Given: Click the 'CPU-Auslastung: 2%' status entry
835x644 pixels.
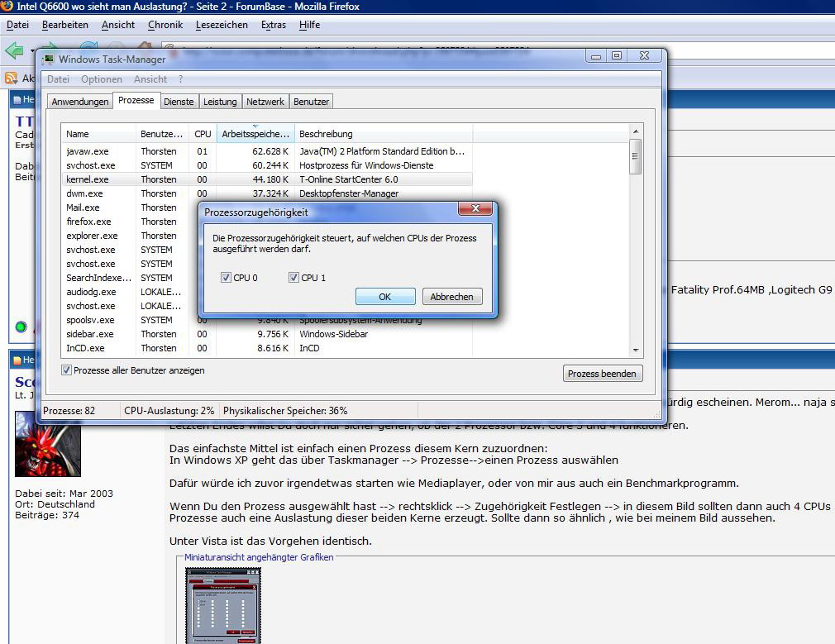Looking at the screenshot, I should click(x=169, y=411).
